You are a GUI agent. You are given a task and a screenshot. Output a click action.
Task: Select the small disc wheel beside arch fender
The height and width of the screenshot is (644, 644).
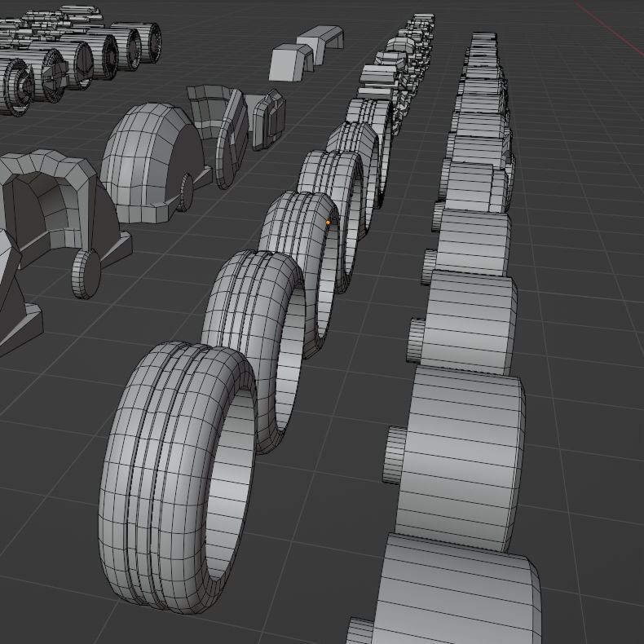[x=86, y=274]
